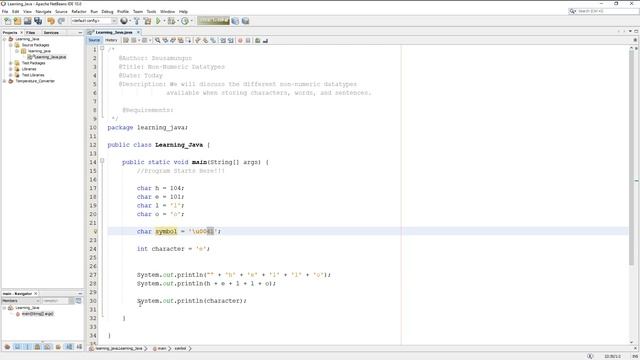Collapse the main method code fold
Screen dimensions: 640x360
[102, 160]
